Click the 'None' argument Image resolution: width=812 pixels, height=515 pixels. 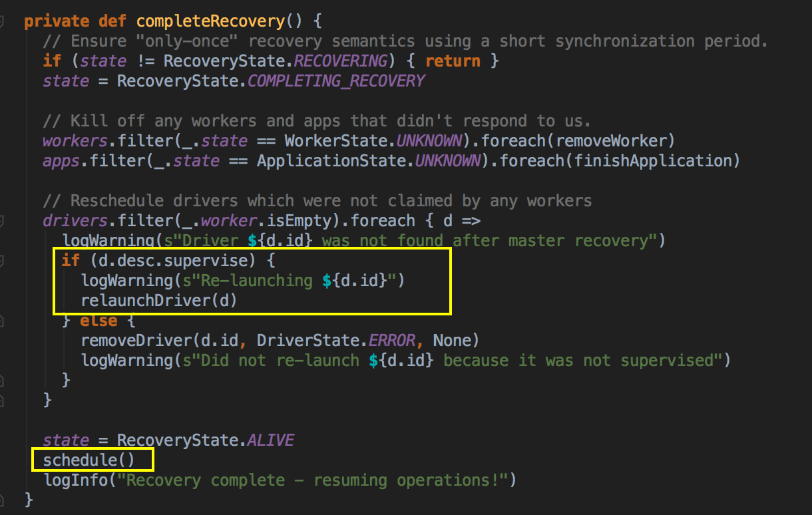point(451,341)
